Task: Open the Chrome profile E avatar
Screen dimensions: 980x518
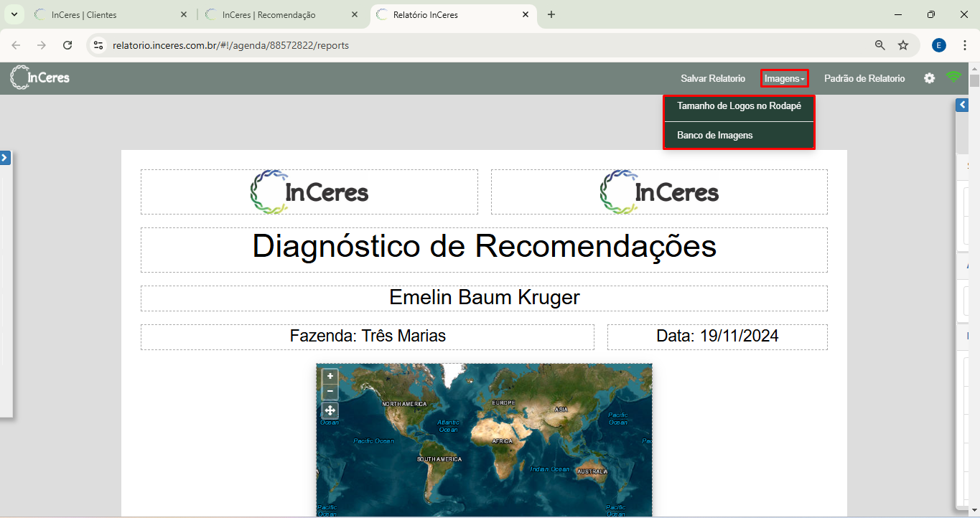Action: coord(939,45)
